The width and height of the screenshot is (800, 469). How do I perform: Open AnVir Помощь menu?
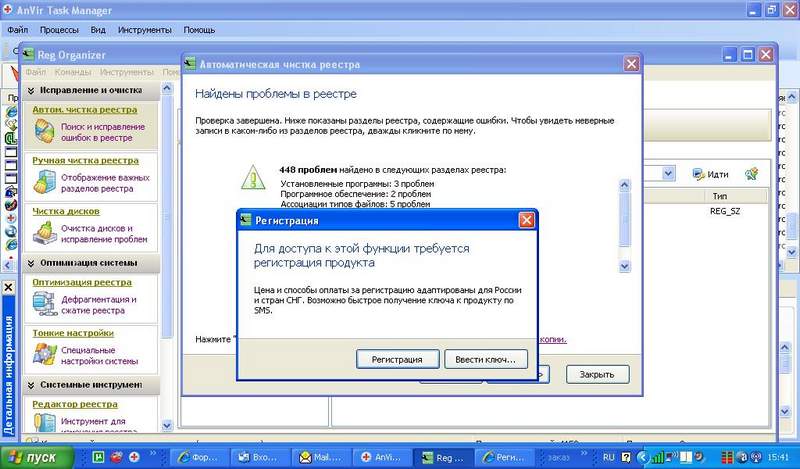(x=199, y=30)
